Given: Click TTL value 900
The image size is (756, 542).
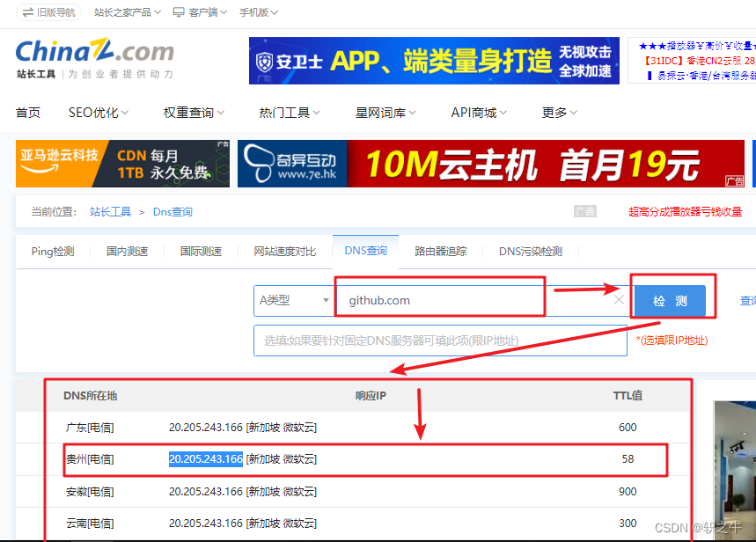Looking at the screenshot, I should coord(628,491).
